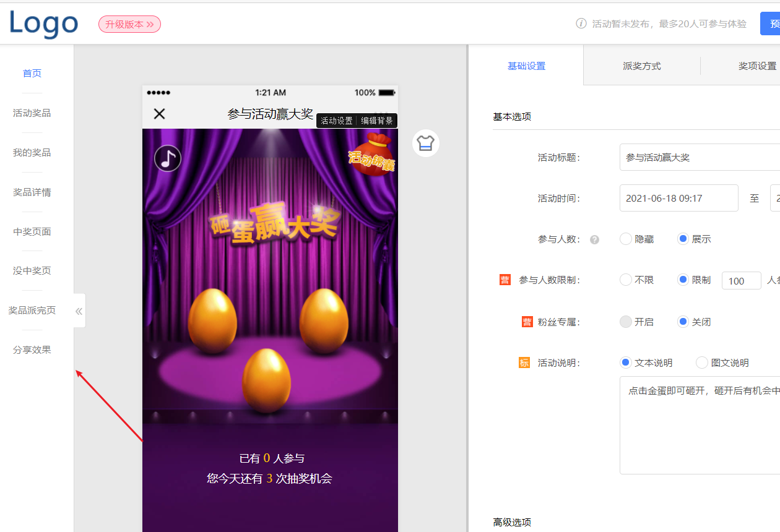Open the activity start date picker
The width and height of the screenshot is (780, 532).
pyautogui.click(x=678, y=198)
